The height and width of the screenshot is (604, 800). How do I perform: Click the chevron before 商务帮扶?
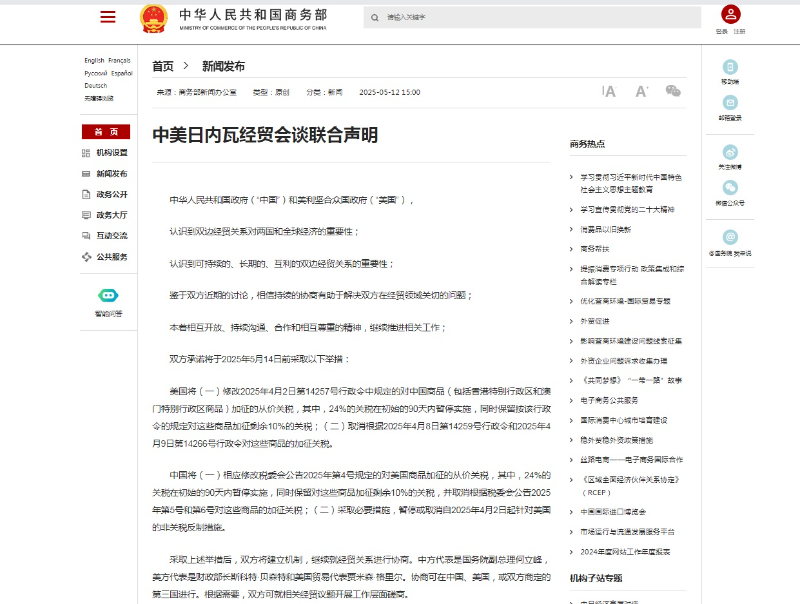tap(571, 249)
